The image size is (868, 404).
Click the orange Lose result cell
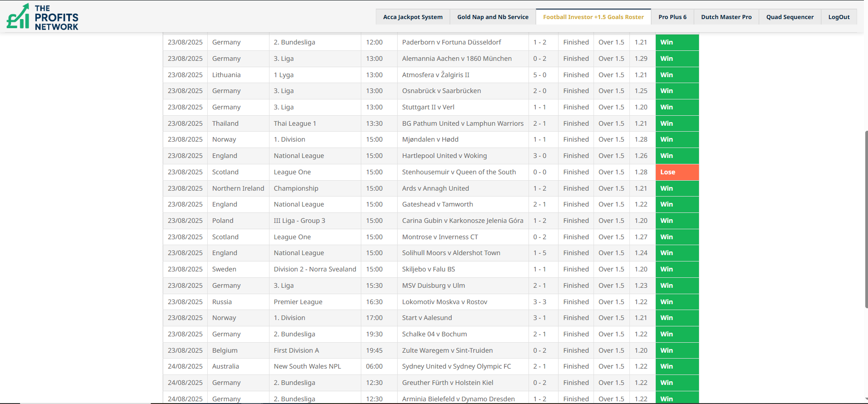pos(677,172)
